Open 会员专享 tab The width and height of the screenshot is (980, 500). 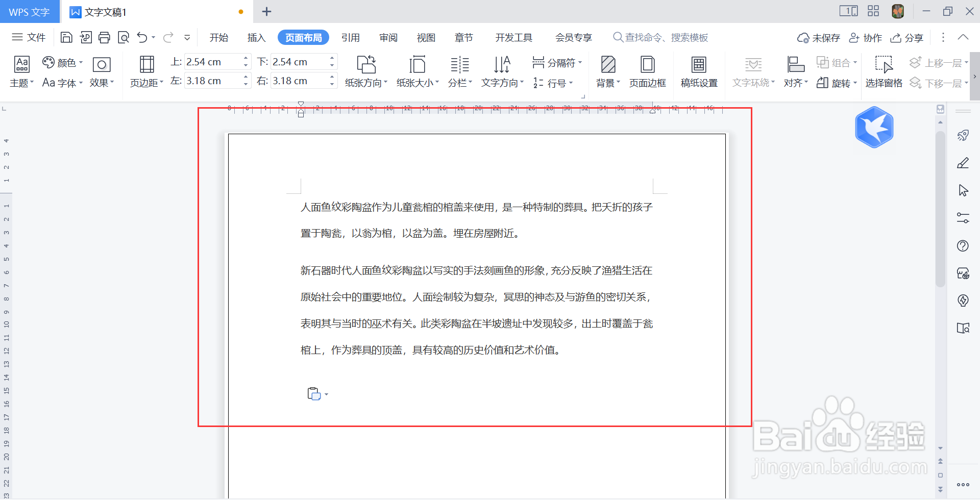point(574,37)
